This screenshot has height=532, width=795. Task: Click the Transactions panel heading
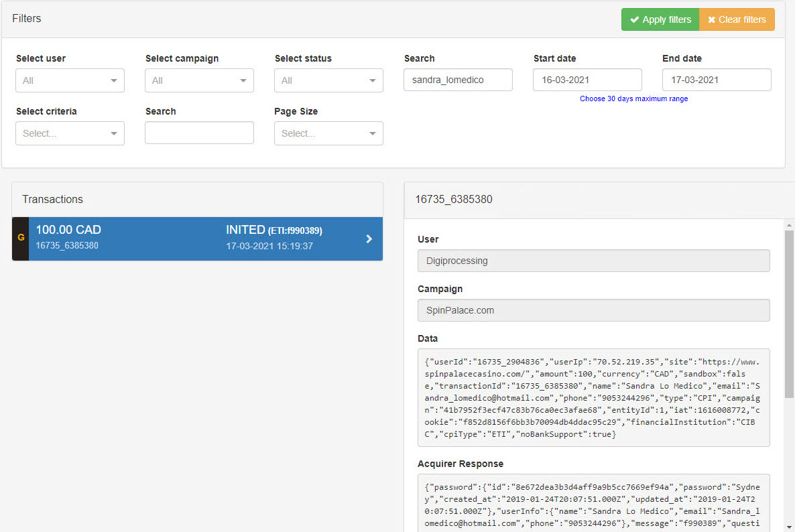point(53,200)
